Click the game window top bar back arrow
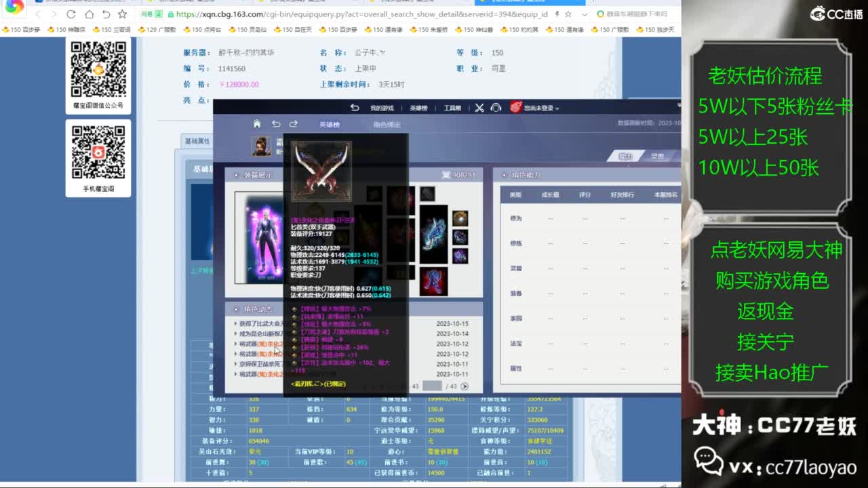868x488 pixels. pyautogui.click(x=354, y=108)
